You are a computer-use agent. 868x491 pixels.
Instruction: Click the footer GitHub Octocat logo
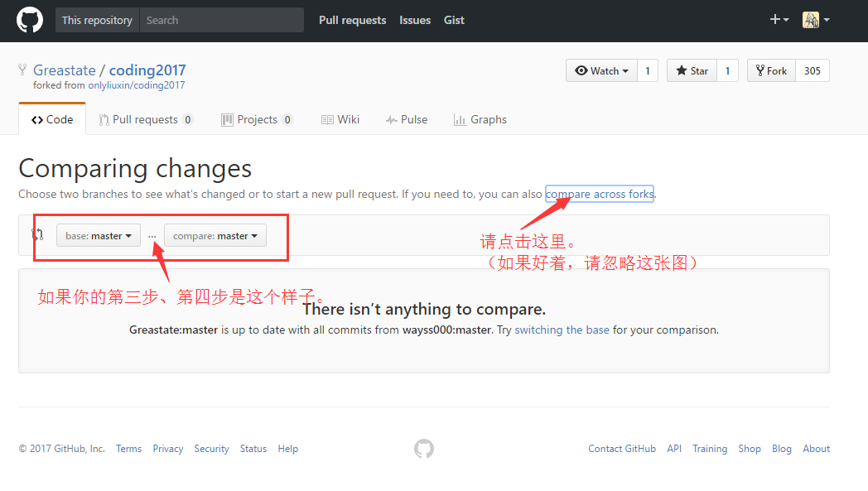click(424, 449)
